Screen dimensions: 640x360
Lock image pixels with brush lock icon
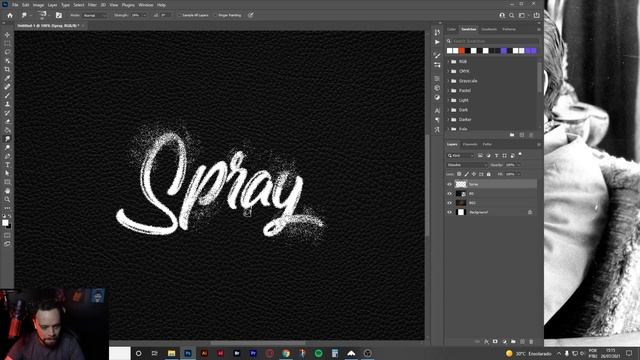click(467, 174)
